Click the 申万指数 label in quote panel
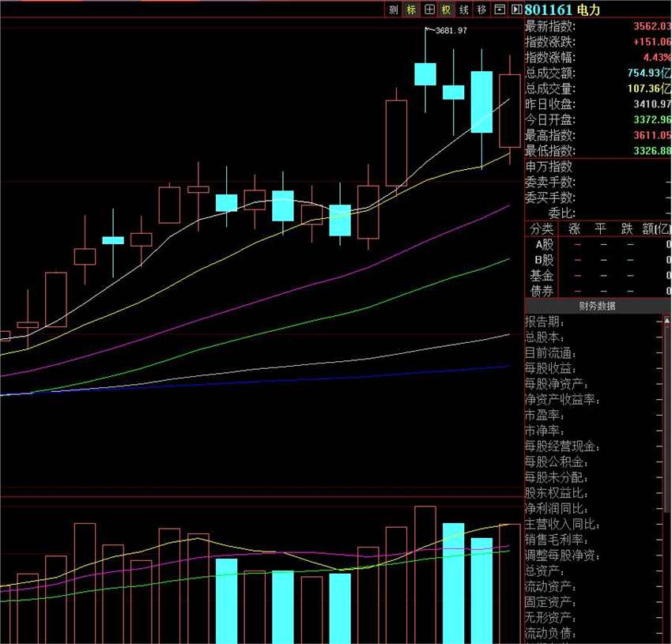672x644 pixels. [549, 167]
